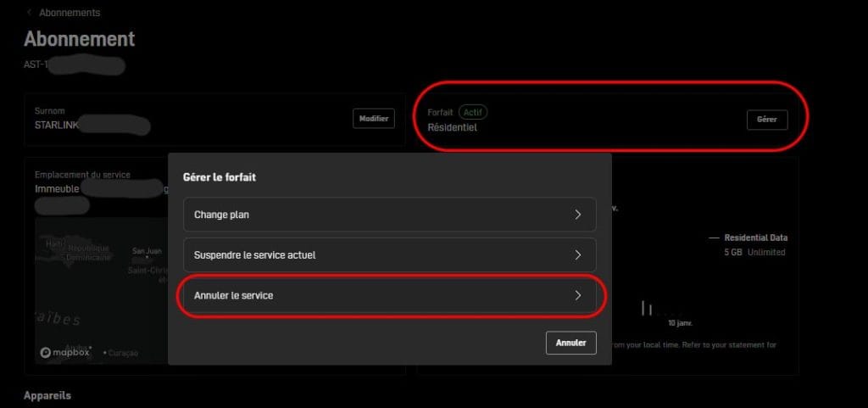Click the mapbox logo on the map
Viewport: 868px width, 408px height.
click(x=64, y=353)
